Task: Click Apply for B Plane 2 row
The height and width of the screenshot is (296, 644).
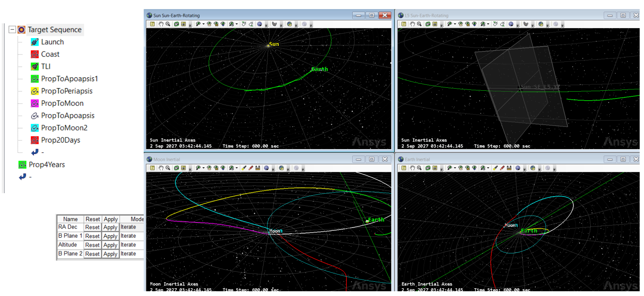Action: point(110,254)
